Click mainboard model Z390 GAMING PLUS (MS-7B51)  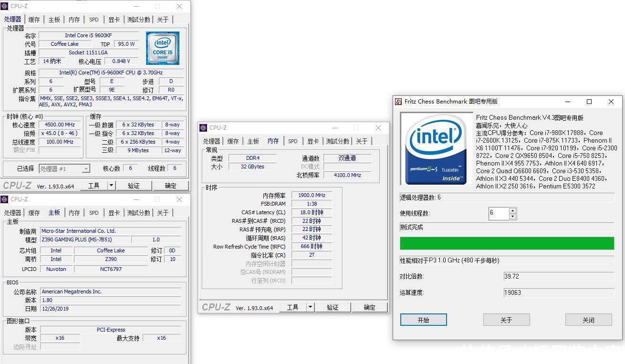click(85, 239)
